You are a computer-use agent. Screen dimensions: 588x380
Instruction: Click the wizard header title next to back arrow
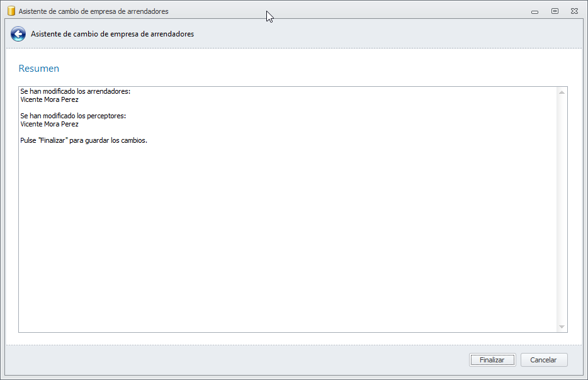[112, 34]
